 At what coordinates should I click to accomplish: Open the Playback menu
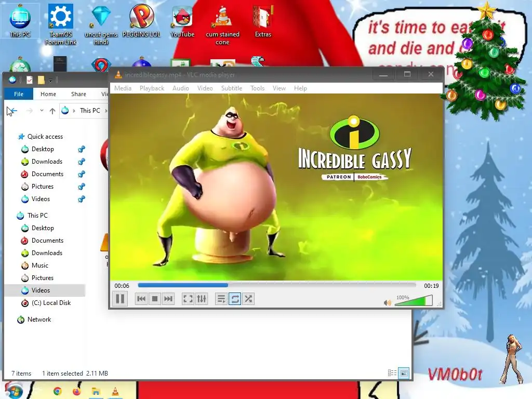tap(152, 88)
